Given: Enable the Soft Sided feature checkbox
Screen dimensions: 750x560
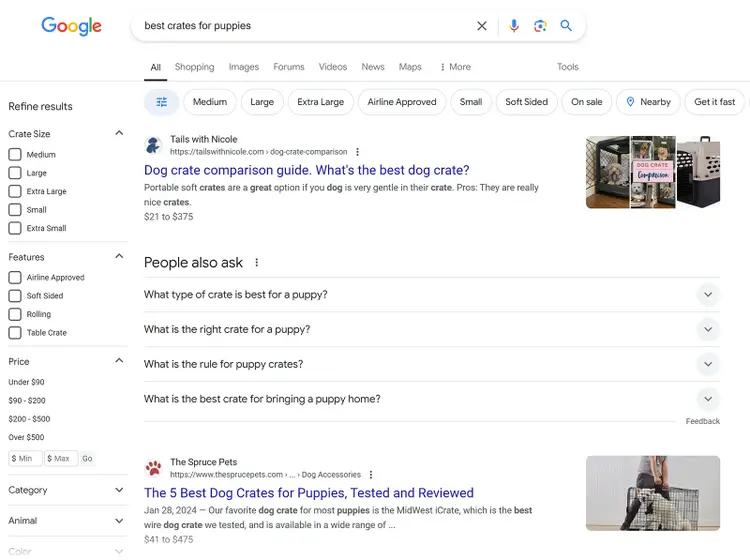Looking at the screenshot, I should [15, 296].
